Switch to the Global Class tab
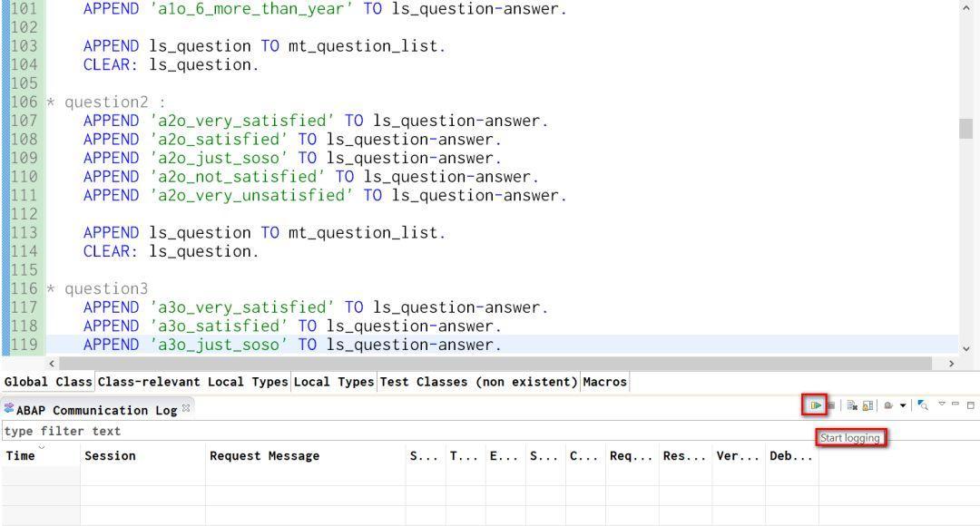Viewport: 980px width, 526px height. (48, 382)
